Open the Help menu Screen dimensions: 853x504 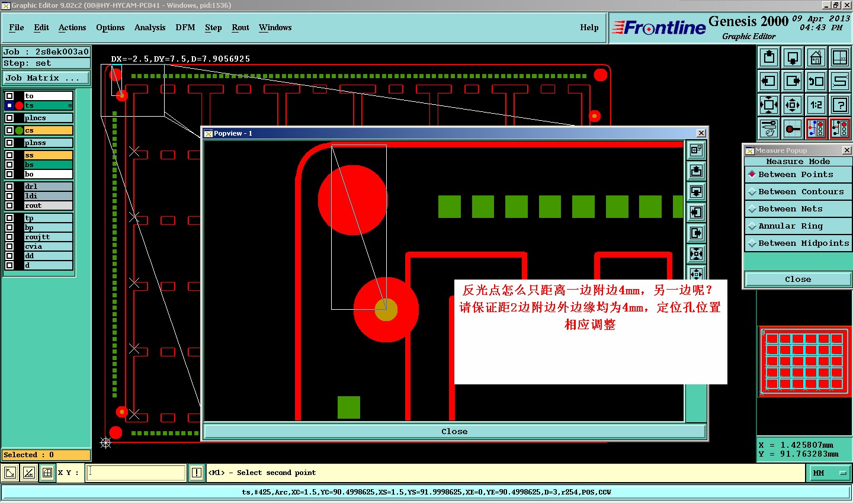(589, 27)
